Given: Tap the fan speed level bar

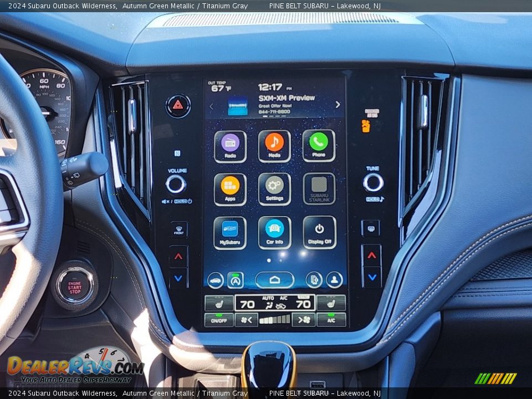Looking at the screenshot, I should (275, 320).
